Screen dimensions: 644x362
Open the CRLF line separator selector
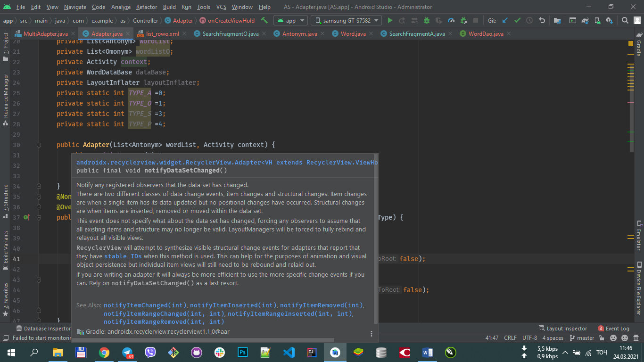(x=510, y=338)
